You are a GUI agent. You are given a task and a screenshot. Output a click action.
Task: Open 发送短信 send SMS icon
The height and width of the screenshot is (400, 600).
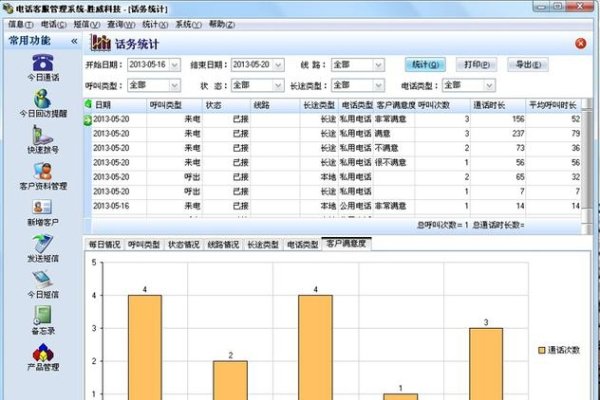click(x=42, y=243)
